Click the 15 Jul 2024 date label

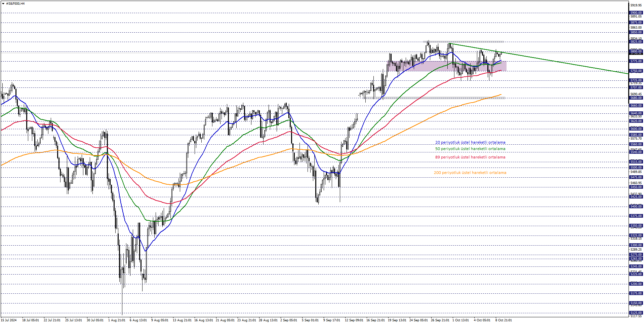pyautogui.click(x=9, y=320)
